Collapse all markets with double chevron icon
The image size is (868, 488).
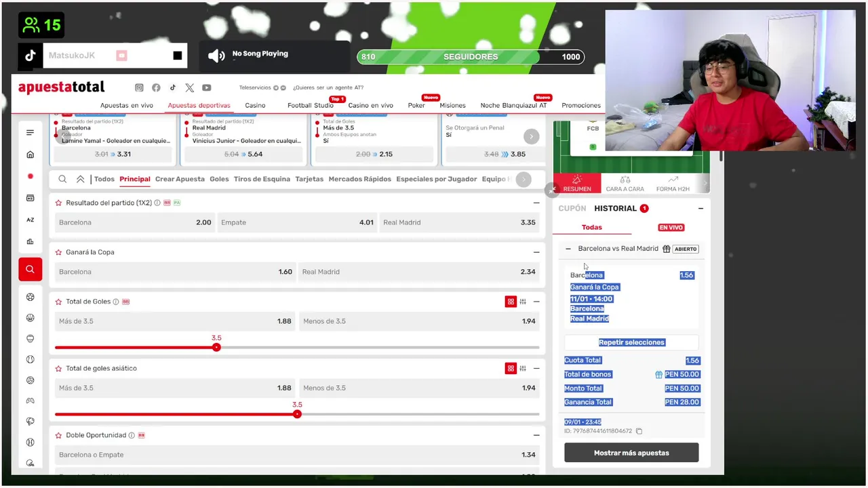click(x=80, y=179)
